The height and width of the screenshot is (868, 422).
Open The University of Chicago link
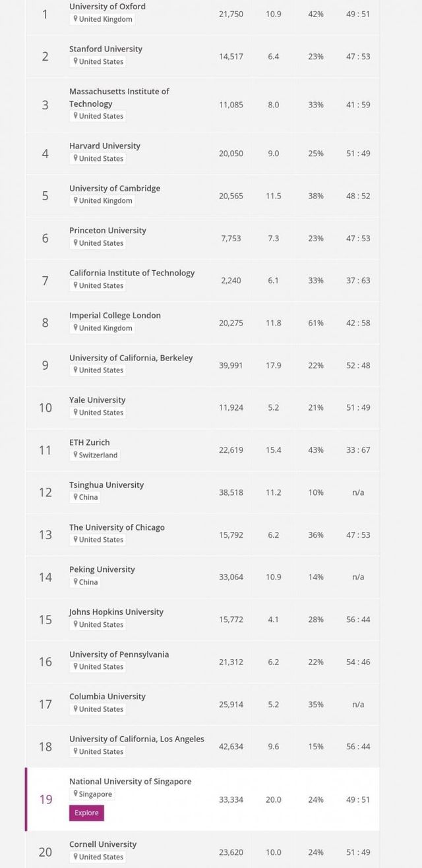tap(117, 527)
